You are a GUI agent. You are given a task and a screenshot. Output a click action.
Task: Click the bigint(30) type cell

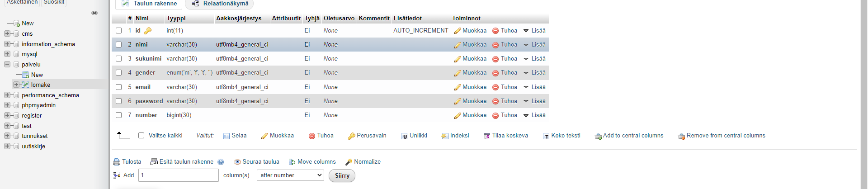tap(179, 115)
